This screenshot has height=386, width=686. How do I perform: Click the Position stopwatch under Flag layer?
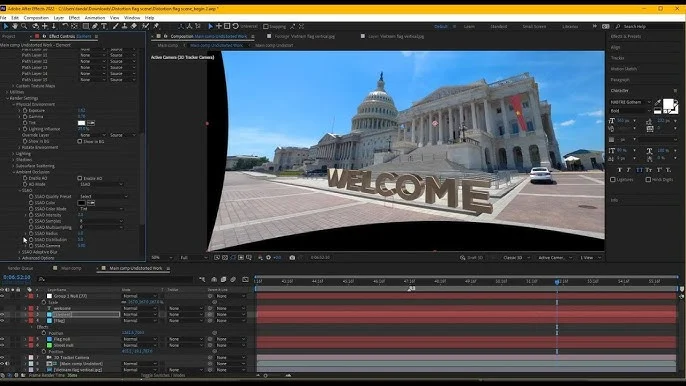[44, 333]
